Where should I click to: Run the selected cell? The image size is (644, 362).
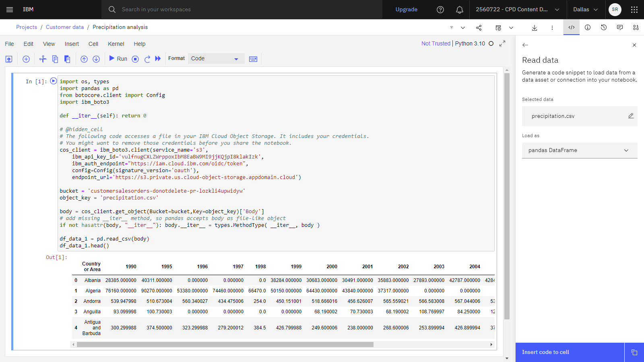point(118,59)
